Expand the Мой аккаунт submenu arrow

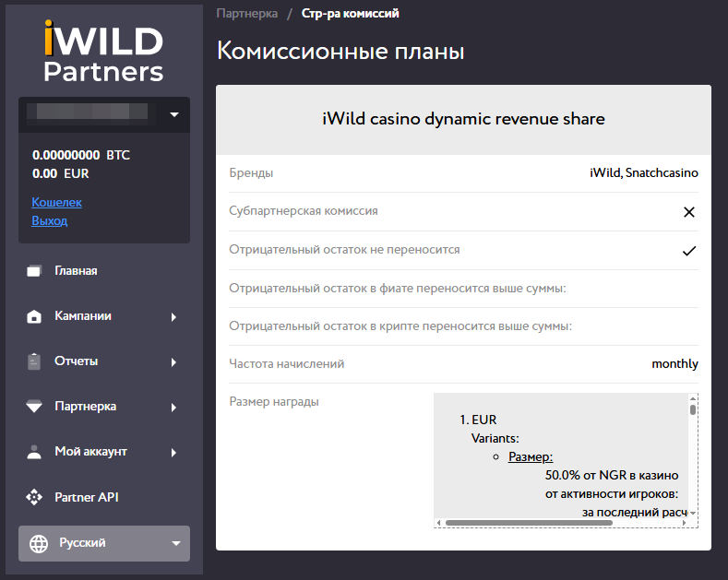click(173, 453)
